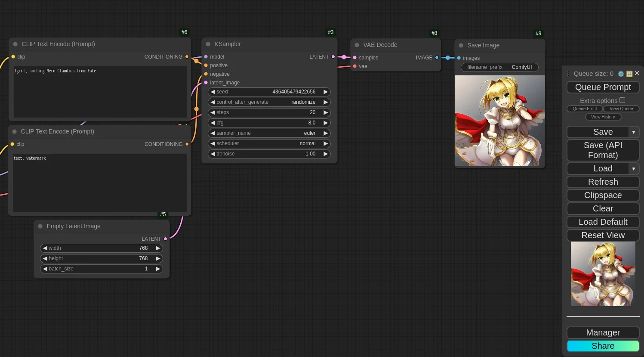Collapse the Empty Latent Image node
Image resolution: width=644 pixels, height=357 pixels.
[40, 226]
